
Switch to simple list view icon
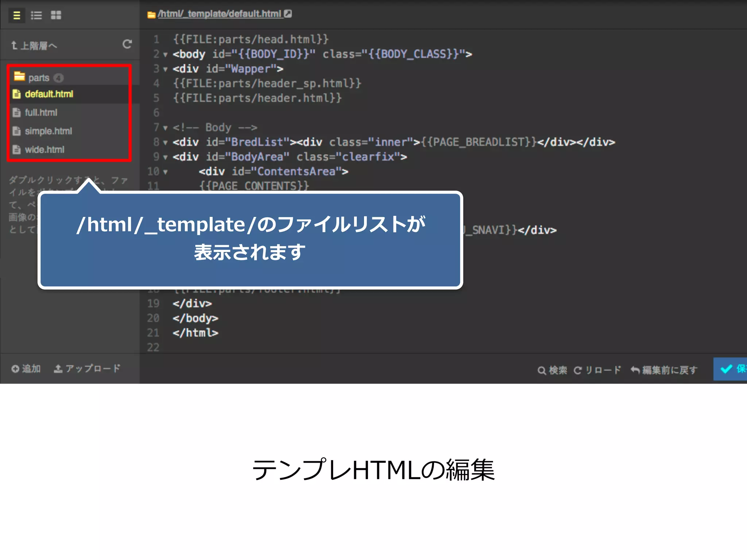tap(16, 15)
